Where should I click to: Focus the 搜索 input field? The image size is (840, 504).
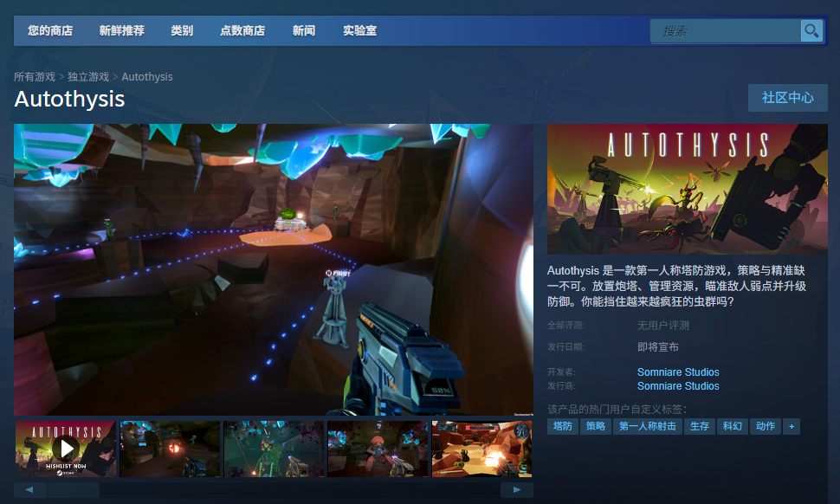coord(726,31)
